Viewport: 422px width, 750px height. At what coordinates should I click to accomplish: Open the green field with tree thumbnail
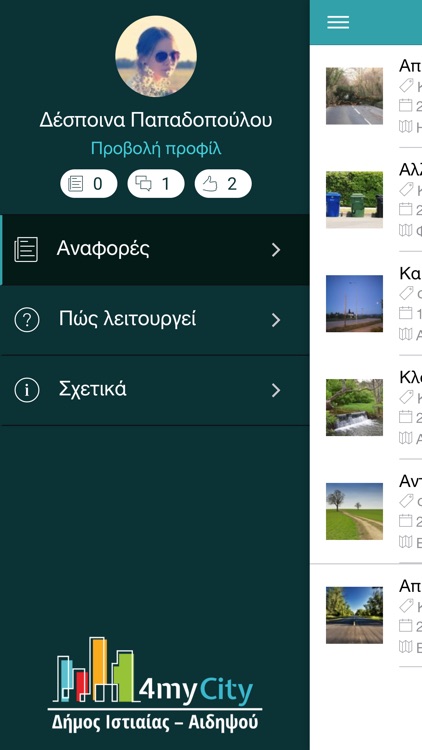(355, 511)
